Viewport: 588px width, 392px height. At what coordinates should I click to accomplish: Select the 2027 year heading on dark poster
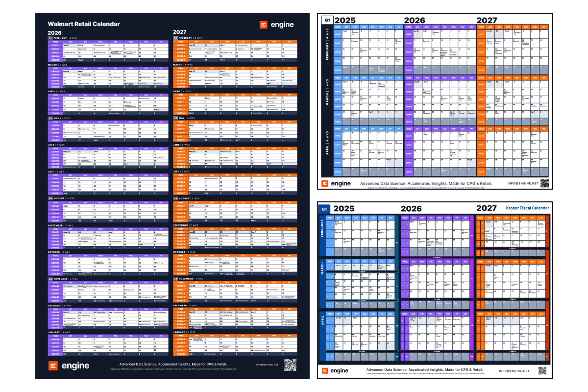[180, 32]
